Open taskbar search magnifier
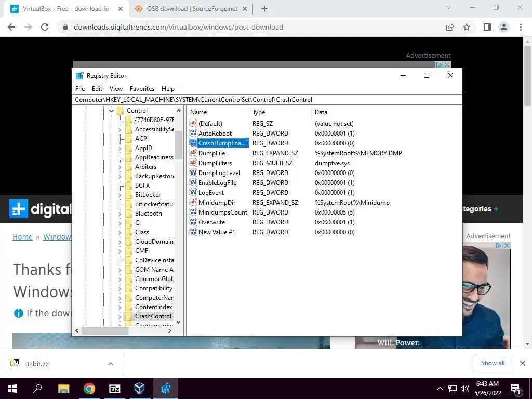 pos(37,389)
